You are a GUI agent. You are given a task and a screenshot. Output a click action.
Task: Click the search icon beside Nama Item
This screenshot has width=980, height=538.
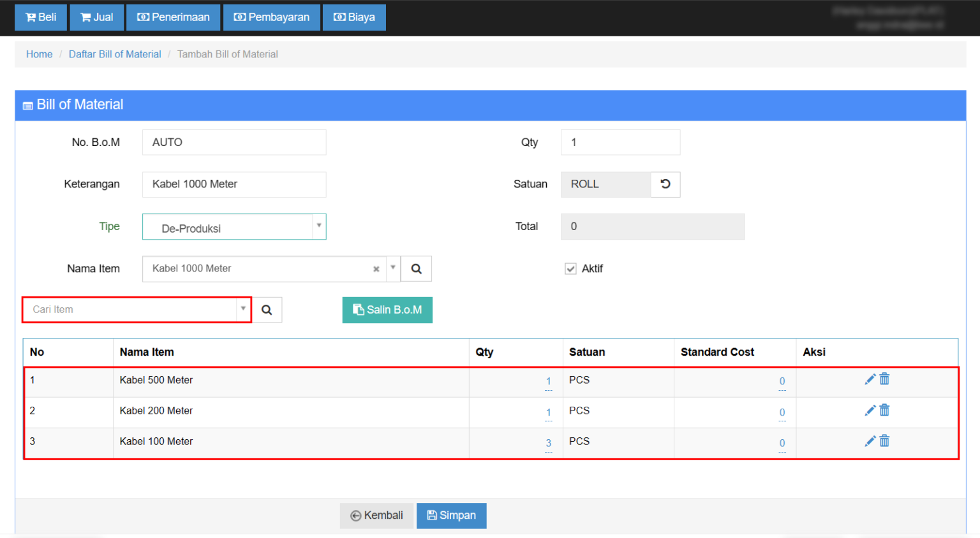tap(416, 268)
